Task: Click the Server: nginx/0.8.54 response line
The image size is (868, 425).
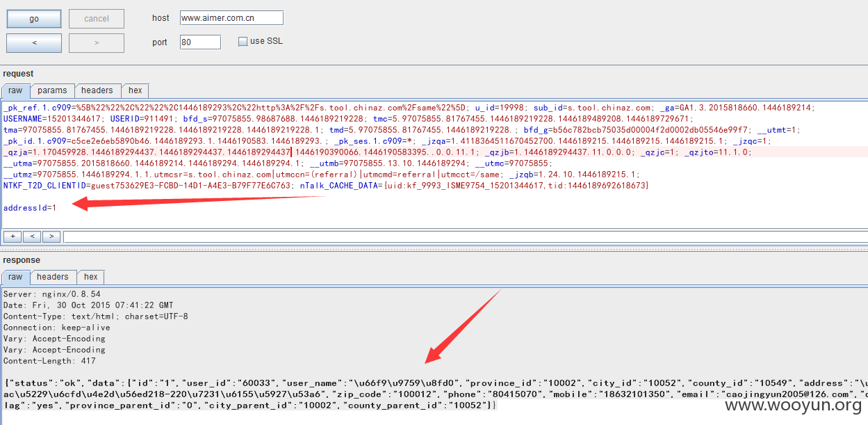Action: 52,294
